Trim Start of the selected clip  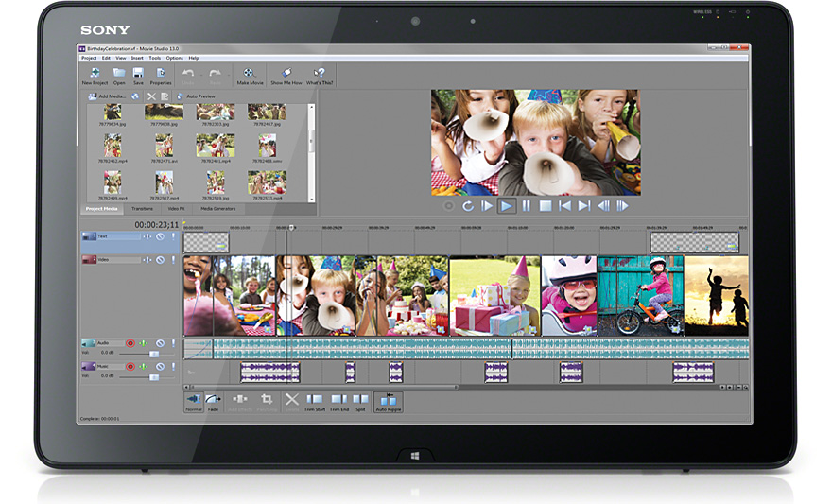315,402
